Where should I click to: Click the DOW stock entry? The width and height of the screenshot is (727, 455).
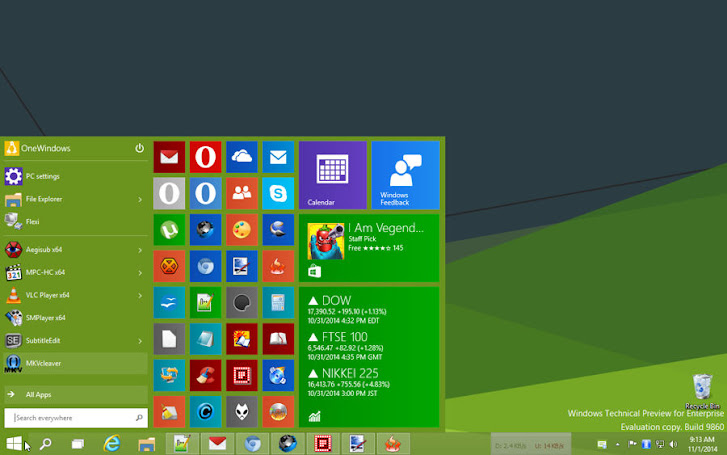click(x=347, y=310)
